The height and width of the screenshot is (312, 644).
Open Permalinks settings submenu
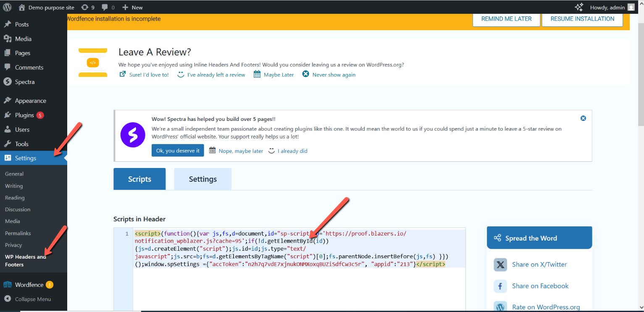pyautogui.click(x=18, y=233)
